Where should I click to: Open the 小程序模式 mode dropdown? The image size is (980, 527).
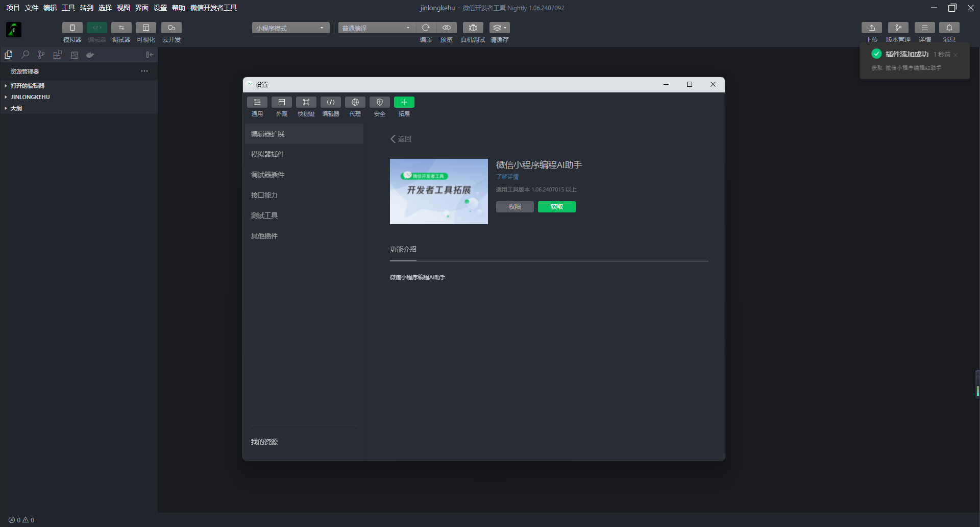[x=290, y=28]
